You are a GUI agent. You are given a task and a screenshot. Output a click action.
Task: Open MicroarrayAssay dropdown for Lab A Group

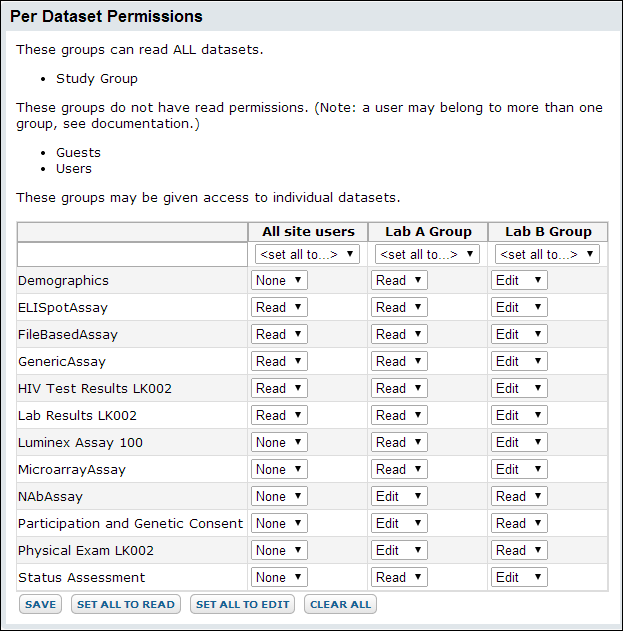[x=399, y=469]
